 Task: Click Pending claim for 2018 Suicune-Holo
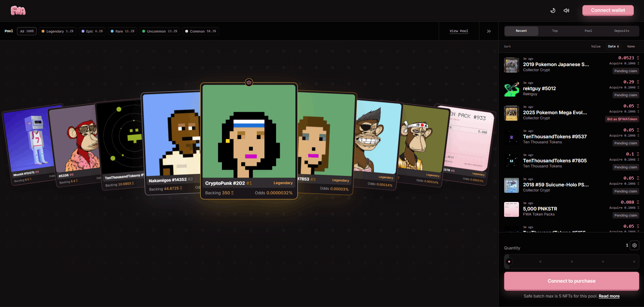tap(626, 191)
